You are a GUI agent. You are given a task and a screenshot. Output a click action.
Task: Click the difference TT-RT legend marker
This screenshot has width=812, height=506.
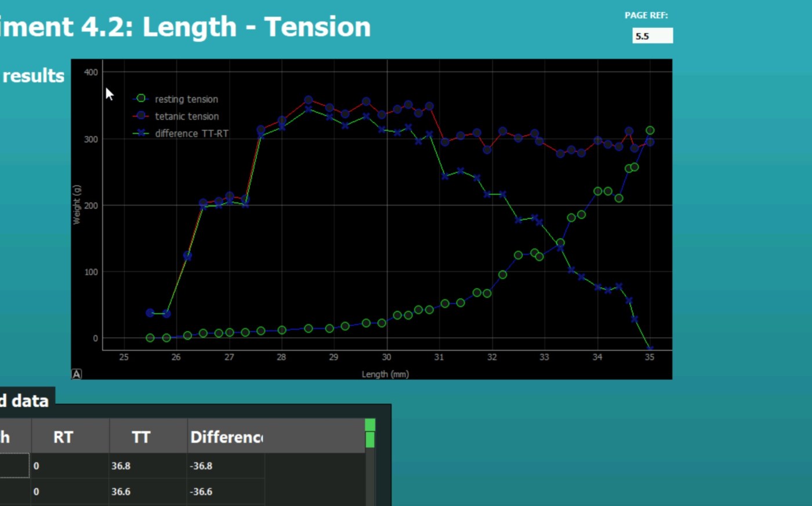(141, 133)
